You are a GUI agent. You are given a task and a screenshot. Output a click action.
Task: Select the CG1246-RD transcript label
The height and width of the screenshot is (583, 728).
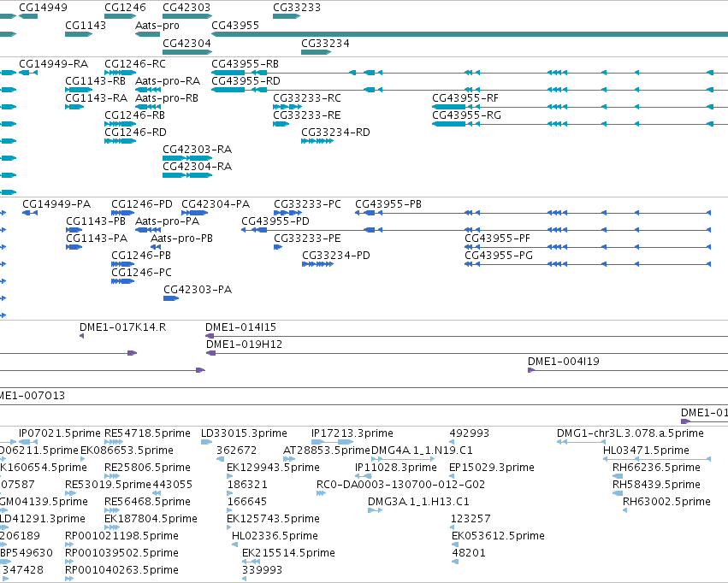click(135, 132)
